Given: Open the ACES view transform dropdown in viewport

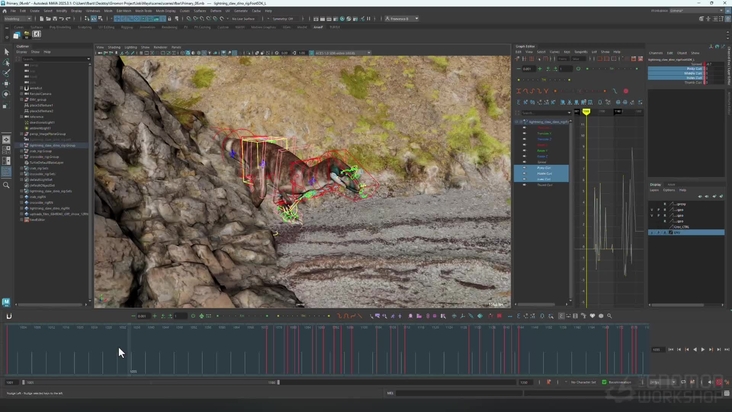Looking at the screenshot, I should point(341,53).
